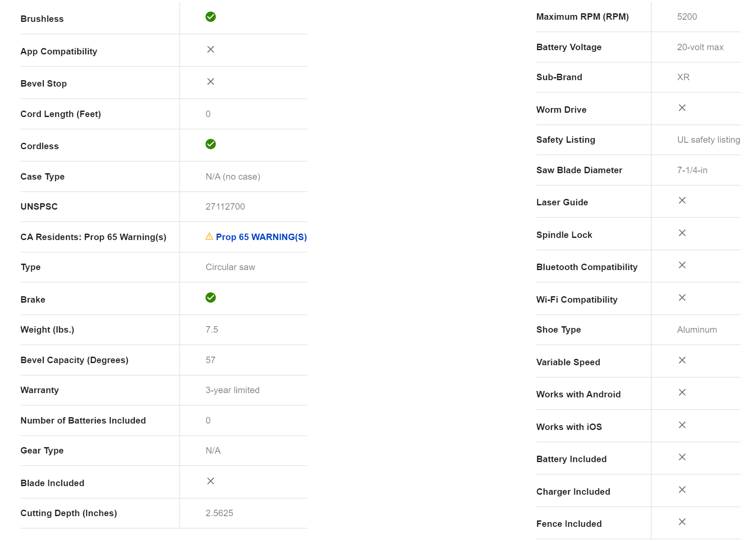Open the Prop 65 WARNING(S) link
The height and width of the screenshot is (541, 756).
click(x=261, y=237)
